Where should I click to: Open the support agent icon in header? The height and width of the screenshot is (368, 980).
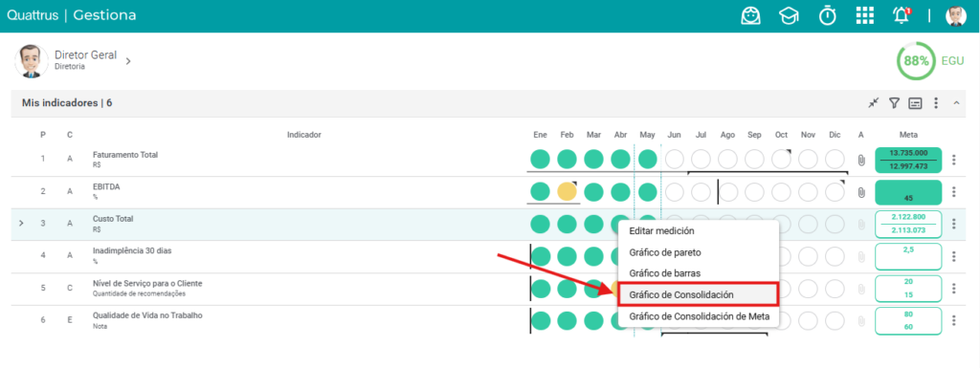(750, 15)
